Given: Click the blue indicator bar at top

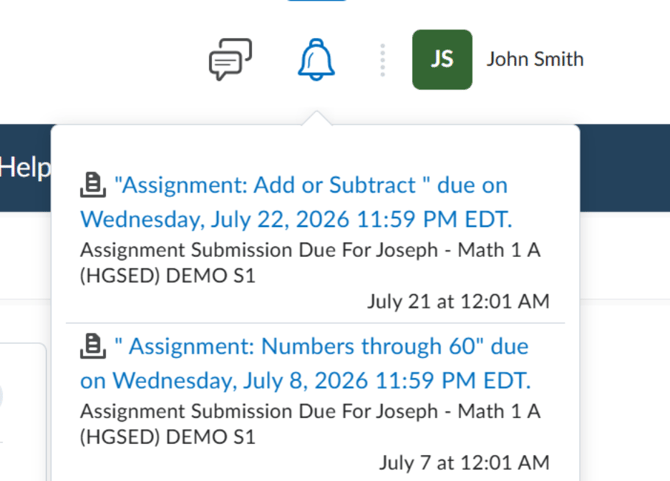Looking at the screenshot, I should (316, 0).
